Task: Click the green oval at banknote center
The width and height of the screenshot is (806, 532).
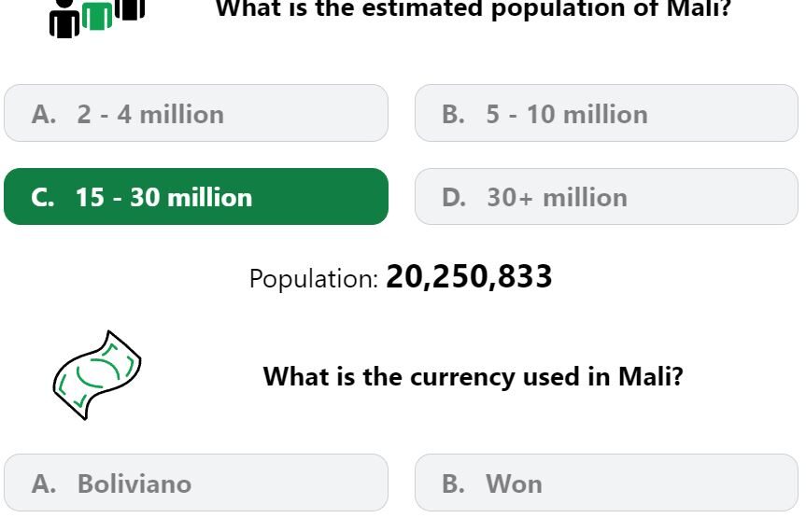Action: (98, 372)
